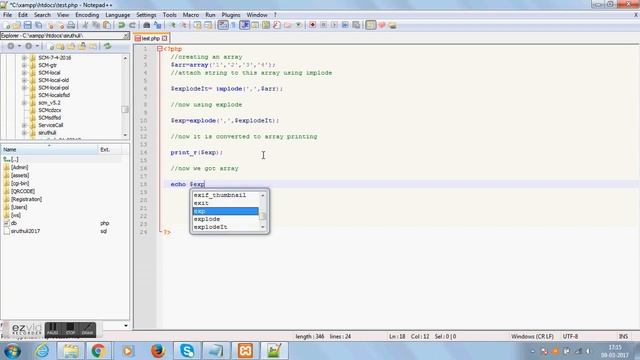Click the autocomplete list scrollbar thumb
Viewport: 640px width, 360px height.
(263, 216)
